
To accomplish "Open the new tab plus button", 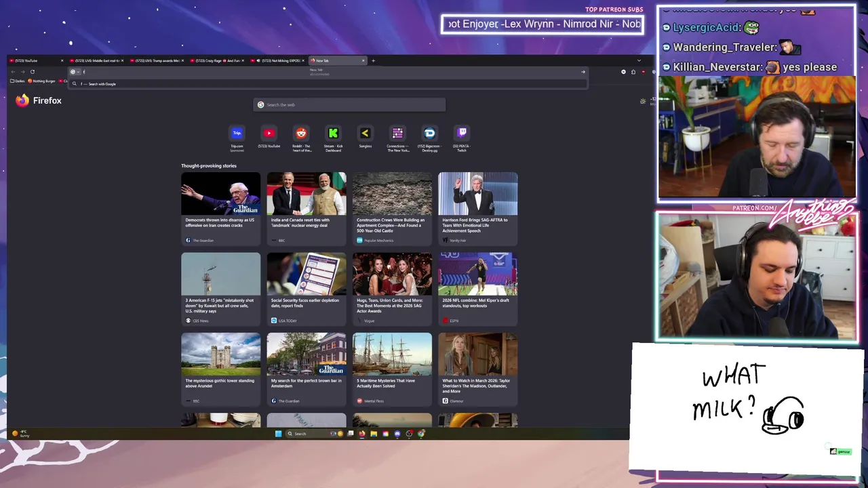I will [373, 60].
